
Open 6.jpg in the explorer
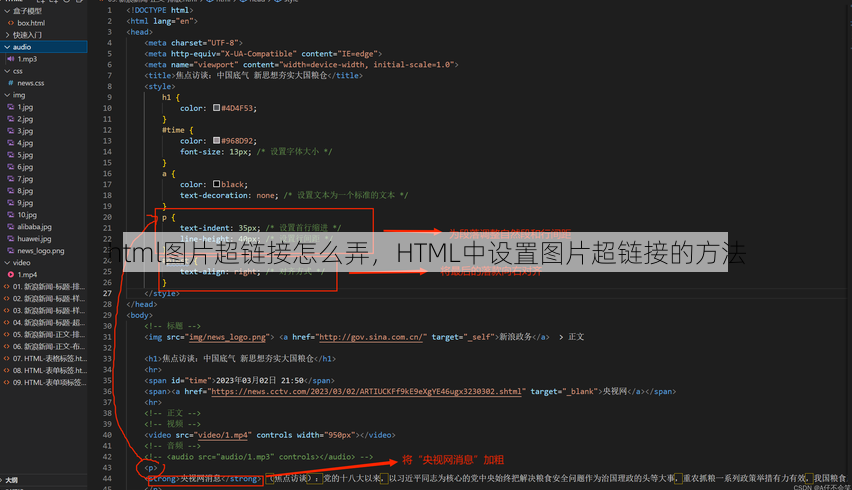click(x=25, y=167)
